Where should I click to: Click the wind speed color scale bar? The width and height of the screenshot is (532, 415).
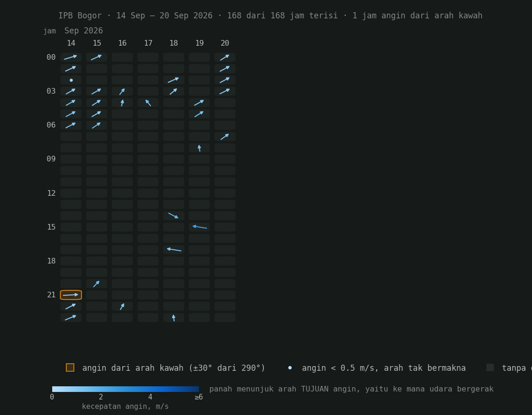[126, 389]
